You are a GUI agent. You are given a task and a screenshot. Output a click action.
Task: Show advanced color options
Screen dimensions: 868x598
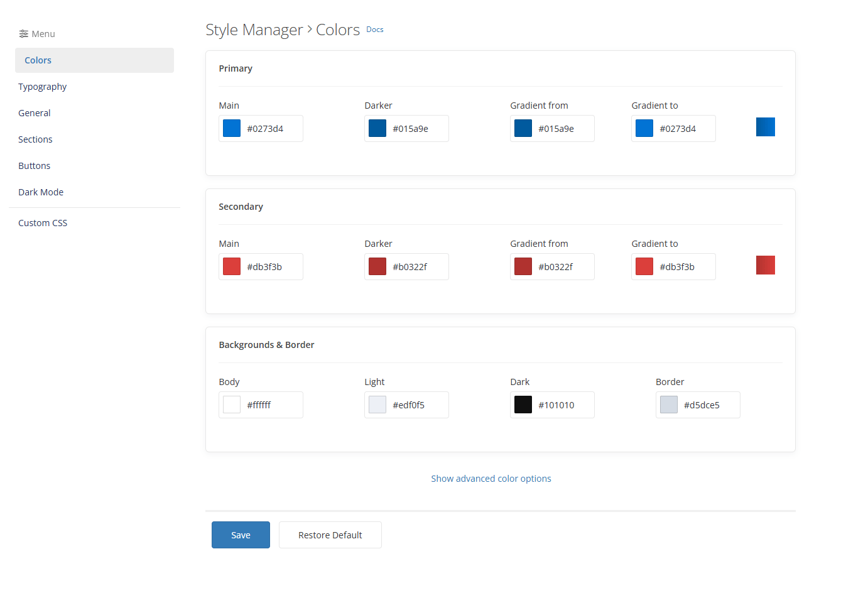pyautogui.click(x=491, y=479)
